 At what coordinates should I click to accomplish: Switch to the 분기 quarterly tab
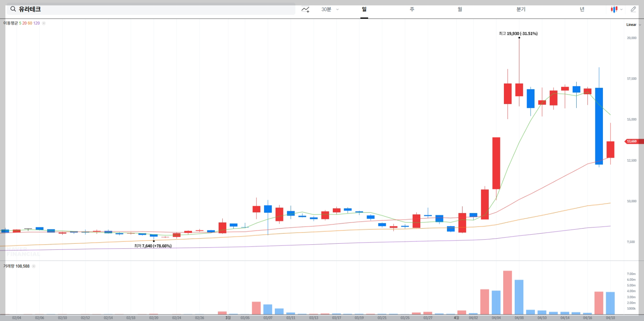click(x=521, y=9)
